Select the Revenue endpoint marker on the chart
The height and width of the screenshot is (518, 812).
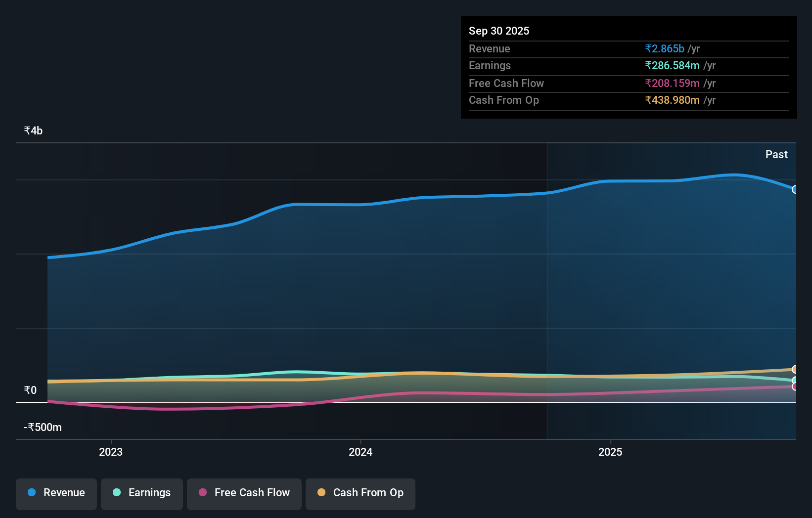[x=795, y=190]
